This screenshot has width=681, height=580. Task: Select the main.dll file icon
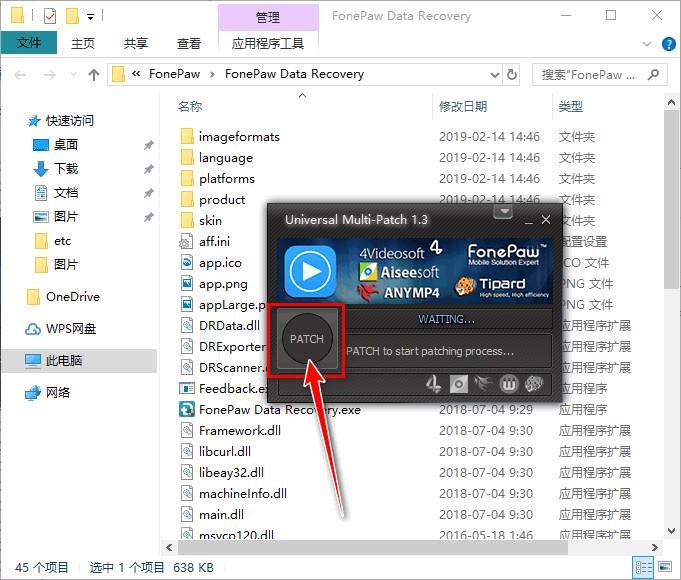tap(187, 514)
